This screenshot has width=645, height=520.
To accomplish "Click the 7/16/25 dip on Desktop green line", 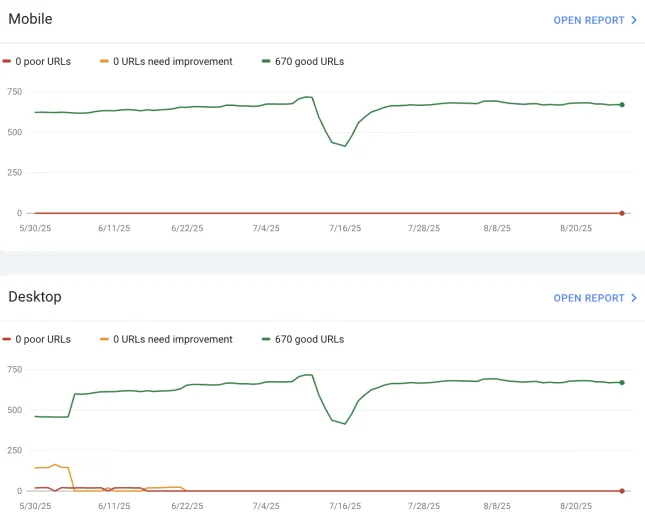I will point(345,424).
